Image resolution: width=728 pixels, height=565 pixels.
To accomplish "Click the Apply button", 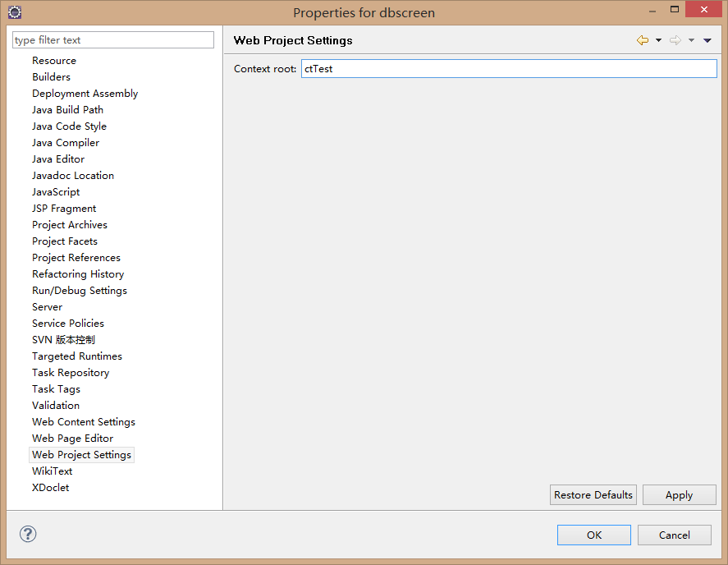I will point(679,495).
